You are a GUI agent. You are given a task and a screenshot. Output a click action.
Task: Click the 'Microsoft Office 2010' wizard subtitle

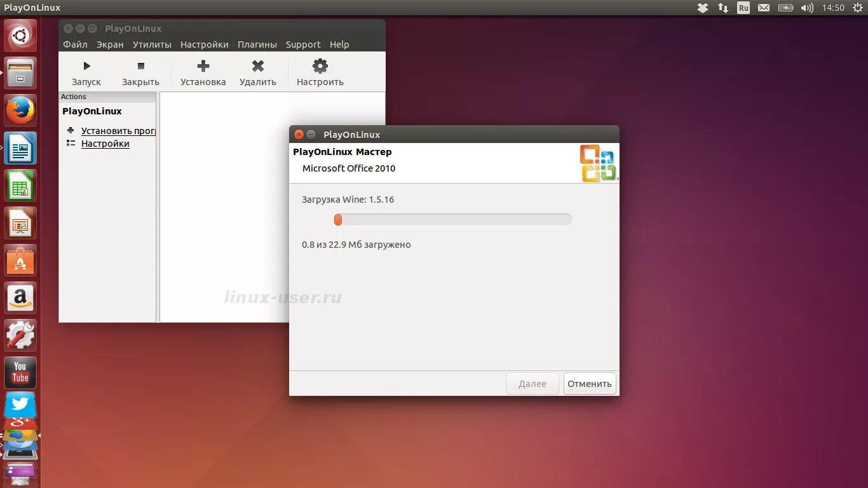point(349,168)
